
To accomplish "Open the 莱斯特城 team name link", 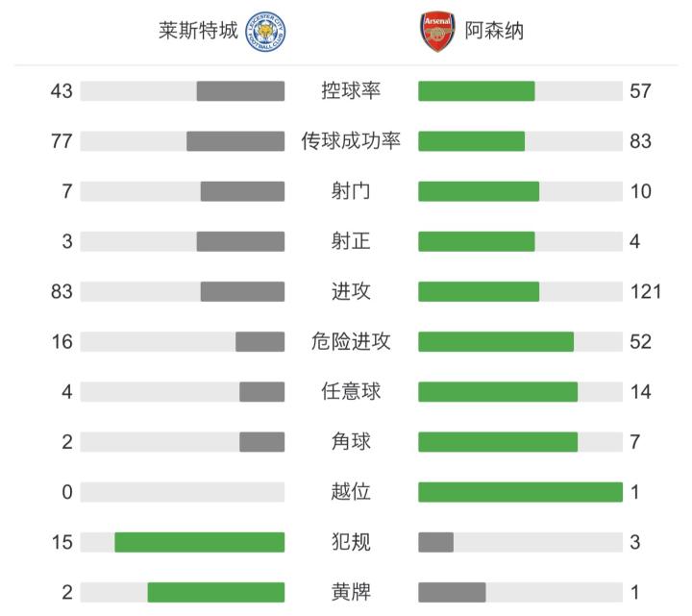I will (x=198, y=32).
